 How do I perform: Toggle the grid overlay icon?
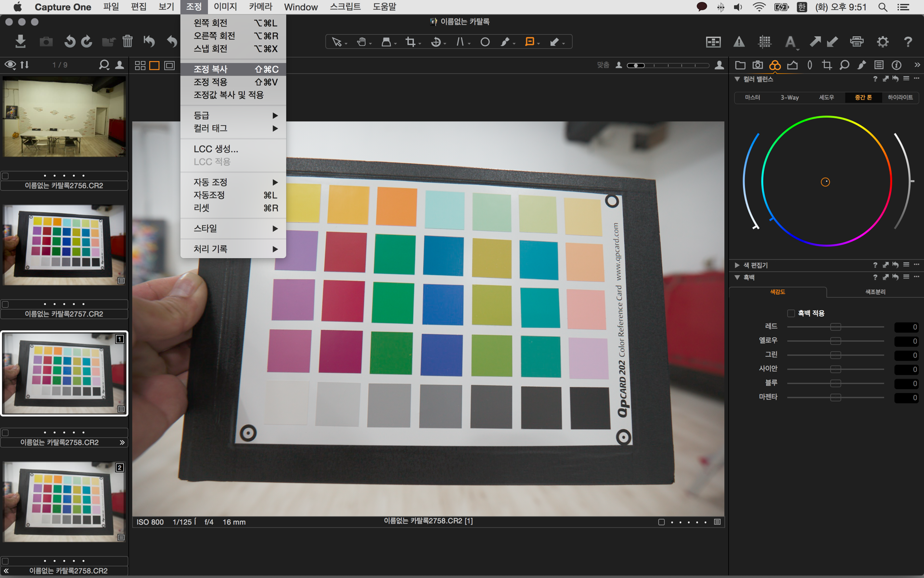(764, 42)
